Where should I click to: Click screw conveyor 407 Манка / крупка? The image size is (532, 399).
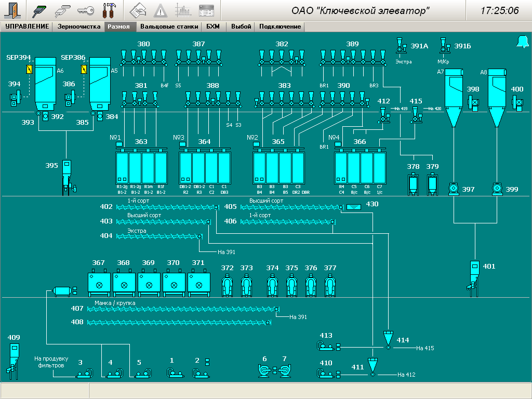(x=182, y=309)
